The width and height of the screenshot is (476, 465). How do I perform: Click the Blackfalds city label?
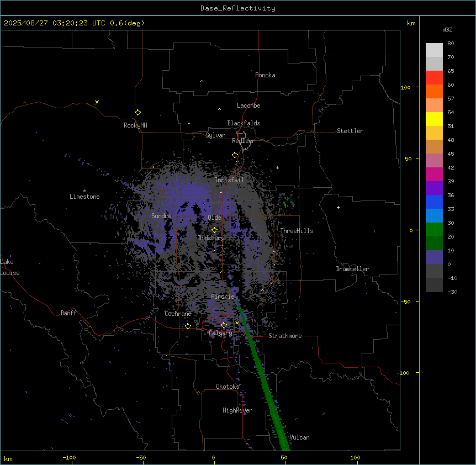click(244, 123)
